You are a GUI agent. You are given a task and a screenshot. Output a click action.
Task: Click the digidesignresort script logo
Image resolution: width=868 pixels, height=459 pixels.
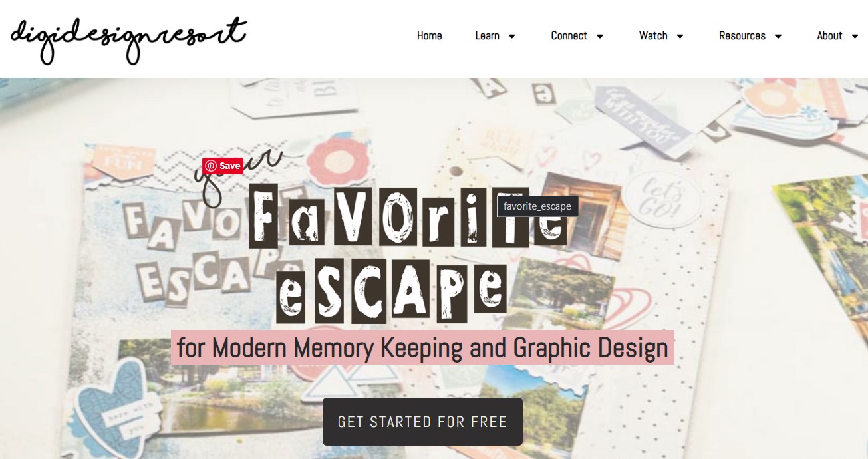pos(128,39)
